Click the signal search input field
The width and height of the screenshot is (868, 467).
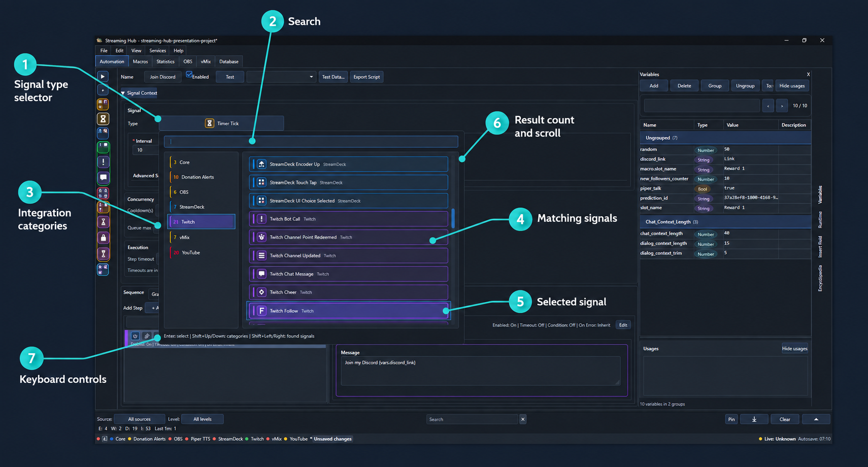click(x=311, y=142)
